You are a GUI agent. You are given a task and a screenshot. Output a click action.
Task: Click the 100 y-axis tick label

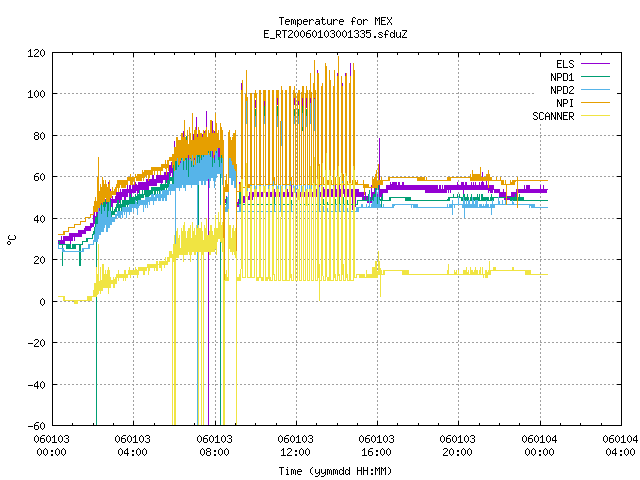[36, 94]
